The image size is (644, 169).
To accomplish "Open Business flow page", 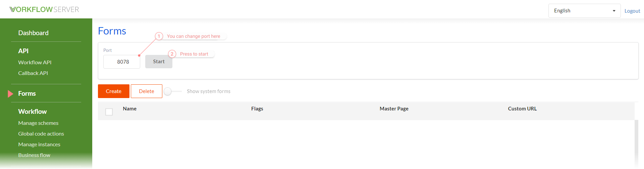I will [34, 155].
